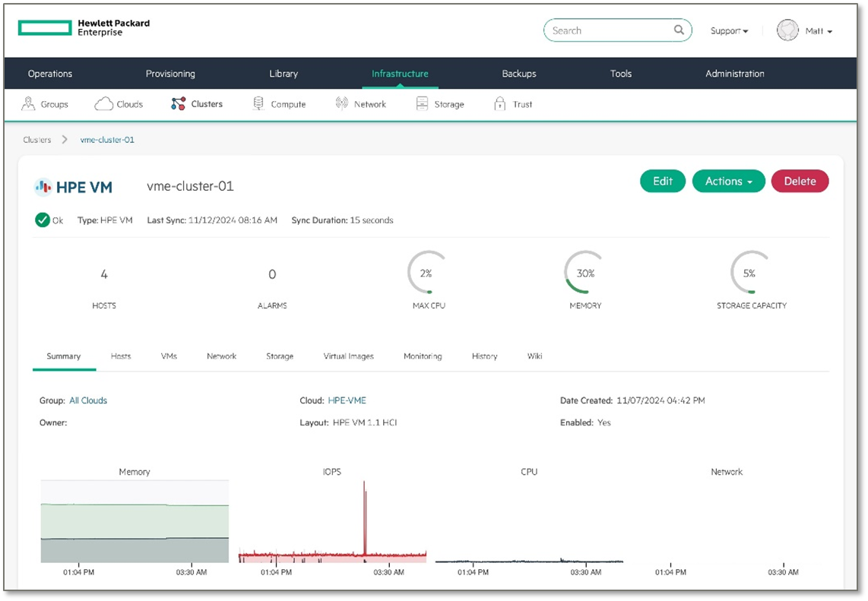
Task: Open the Backups menu
Action: [518, 73]
